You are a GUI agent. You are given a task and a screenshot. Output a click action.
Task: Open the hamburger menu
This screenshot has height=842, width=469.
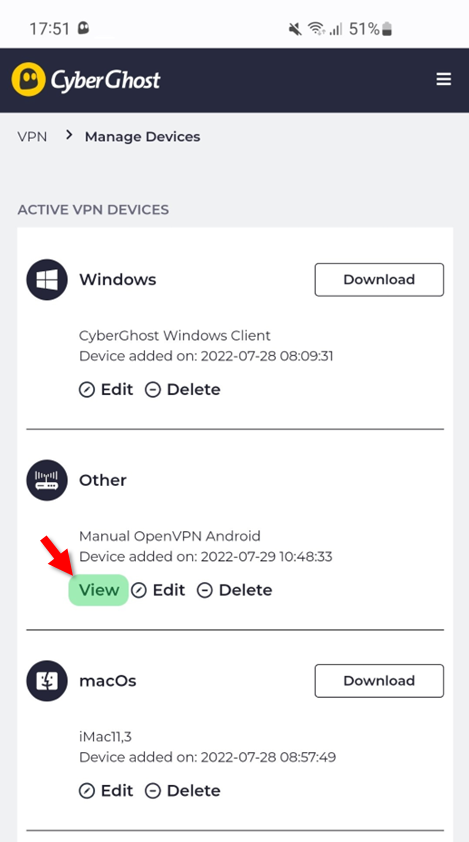[443, 79]
